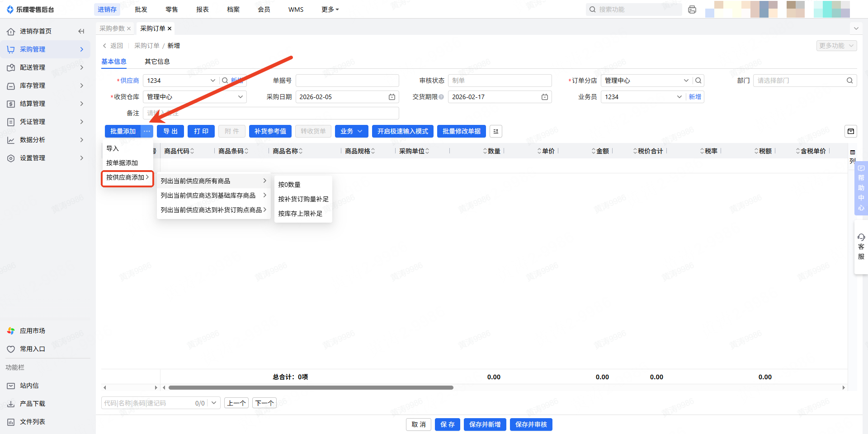
Task: Close the 采购参数 tab
Action: (129, 29)
